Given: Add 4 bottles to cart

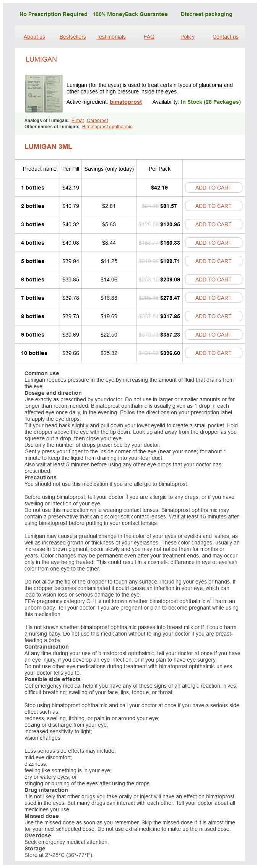Looking at the screenshot, I should tap(213, 243).
